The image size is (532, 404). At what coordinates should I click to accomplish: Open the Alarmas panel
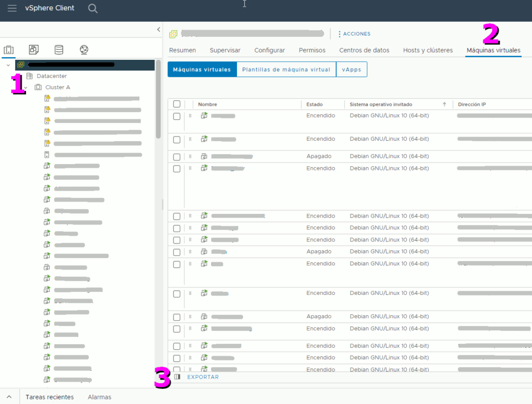click(x=99, y=397)
